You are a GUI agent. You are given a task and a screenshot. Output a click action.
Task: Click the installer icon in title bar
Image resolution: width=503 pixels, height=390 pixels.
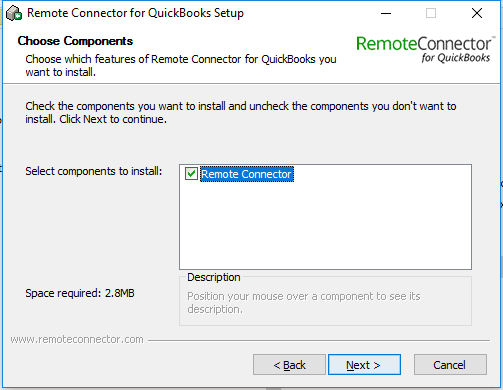(14, 13)
